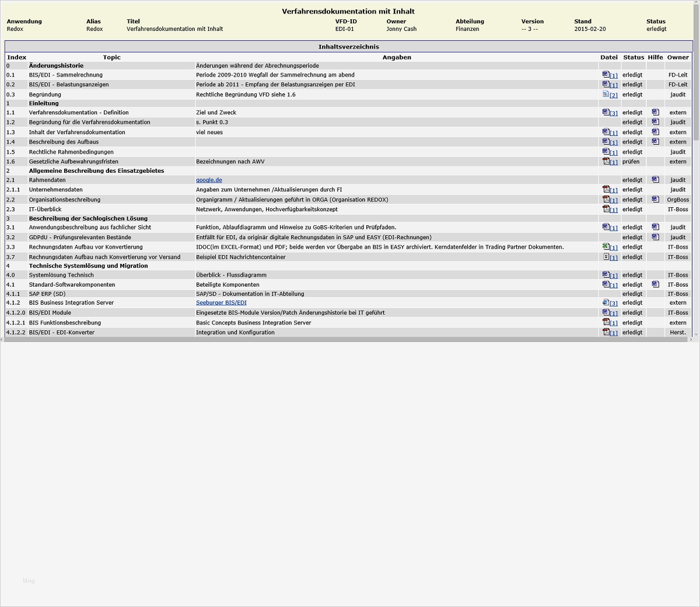Open Excel file icon in row 3.3
This screenshot has width=700, height=607.
tap(605, 247)
